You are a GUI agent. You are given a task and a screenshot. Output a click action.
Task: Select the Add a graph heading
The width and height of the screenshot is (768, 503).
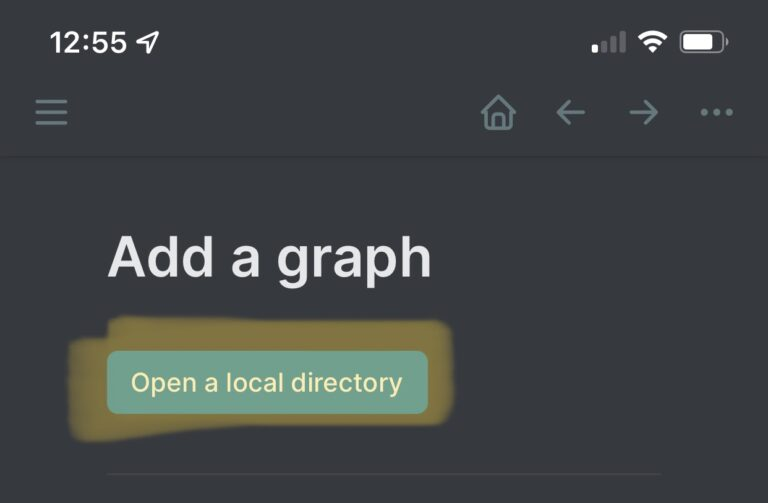point(269,259)
